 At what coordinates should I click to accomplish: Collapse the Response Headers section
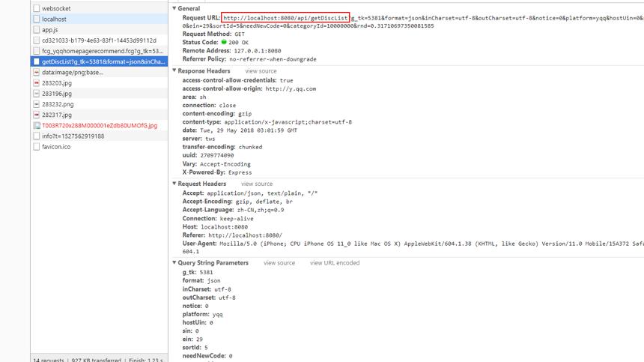[x=174, y=70]
